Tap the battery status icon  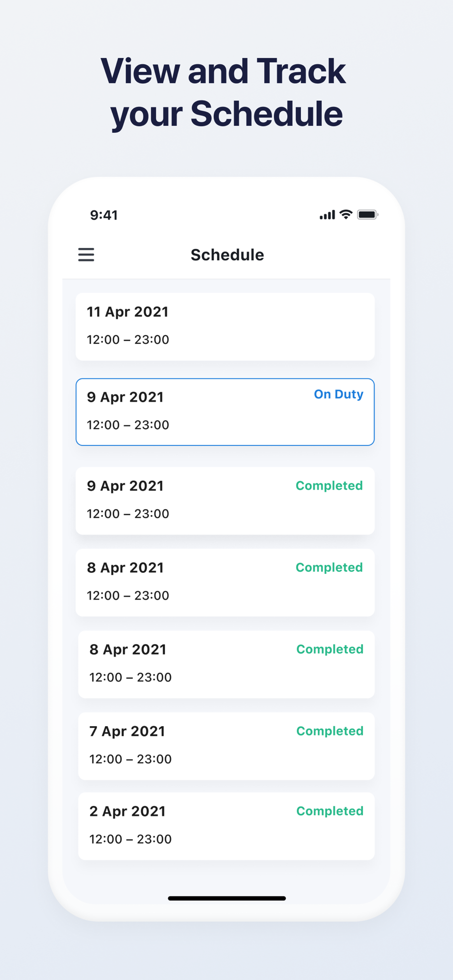coord(367,215)
